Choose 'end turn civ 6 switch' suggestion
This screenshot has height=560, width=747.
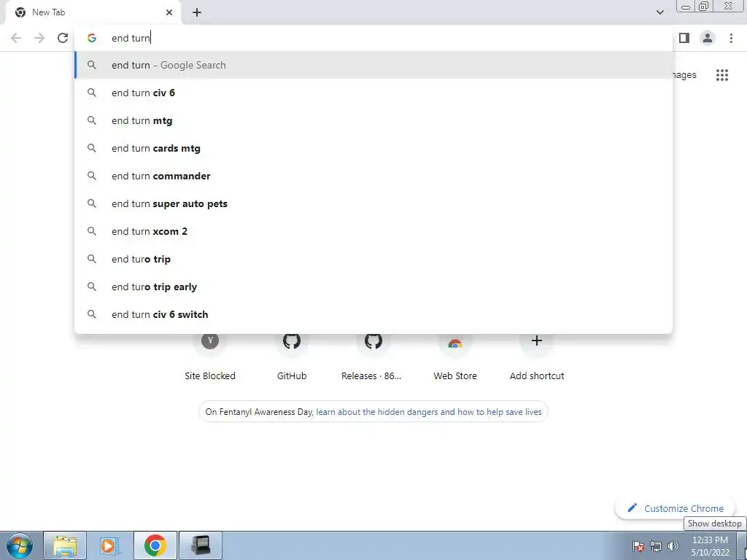[373, 314]
